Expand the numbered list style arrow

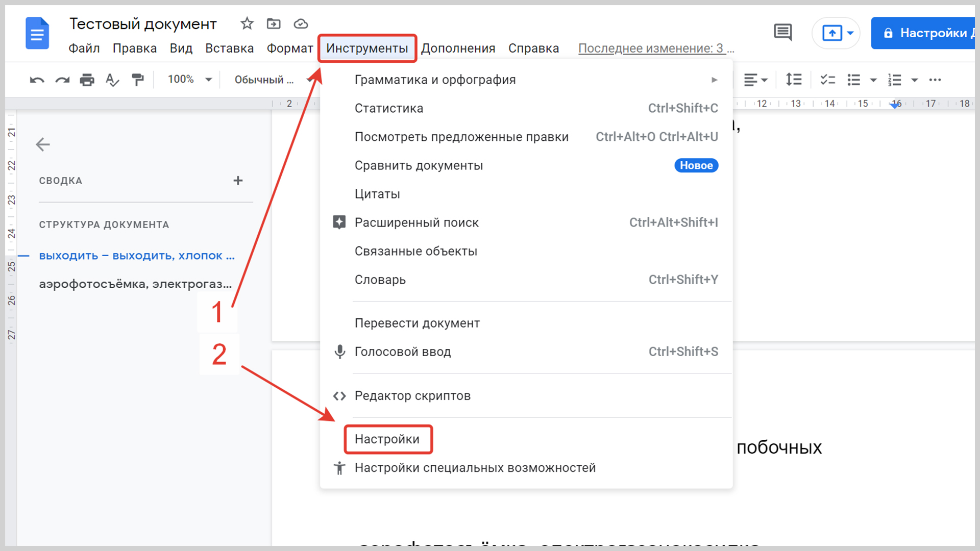point(915,80)
